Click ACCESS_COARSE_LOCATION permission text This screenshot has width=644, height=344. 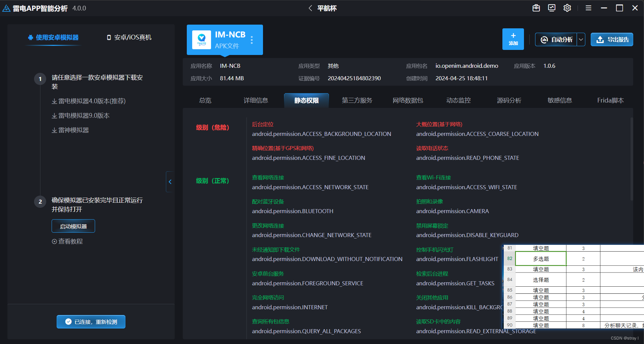[477, 134]
